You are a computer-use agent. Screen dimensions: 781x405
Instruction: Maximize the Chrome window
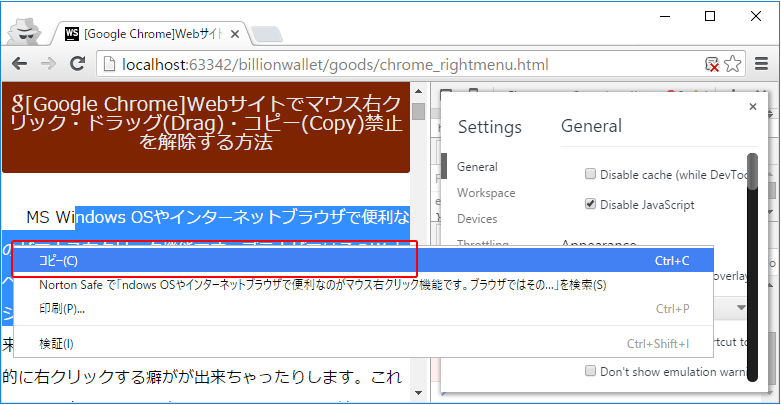710,16
